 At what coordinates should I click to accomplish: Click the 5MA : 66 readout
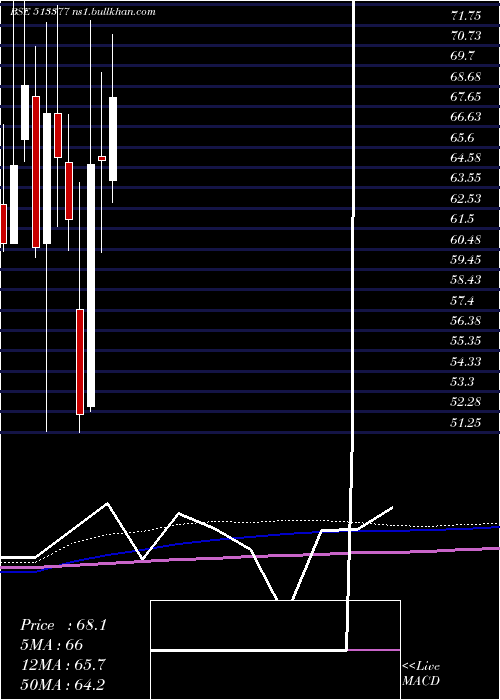click(x=51, y=645)
